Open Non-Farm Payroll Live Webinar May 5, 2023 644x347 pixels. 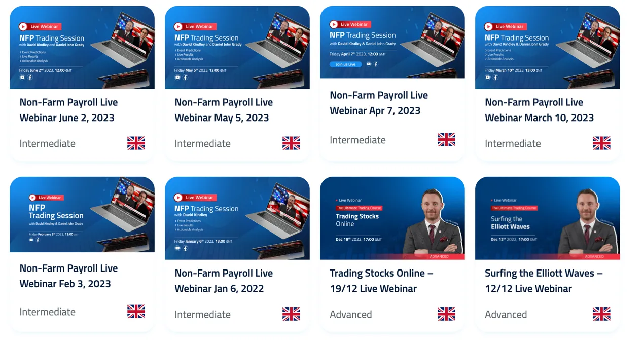224,110
